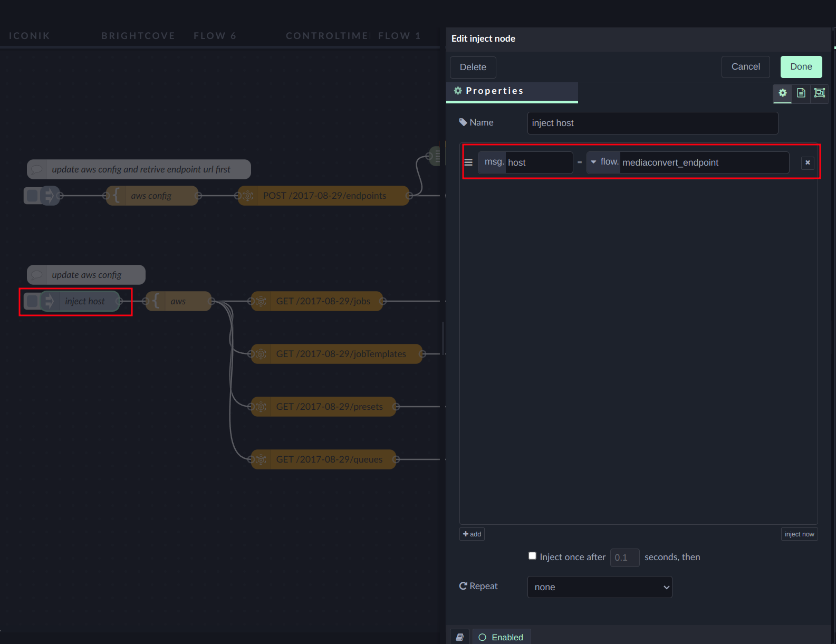Select the aws function node
The height and width of the screenshot is (644, 836).
pyautogui.click(x=178, y=301)
